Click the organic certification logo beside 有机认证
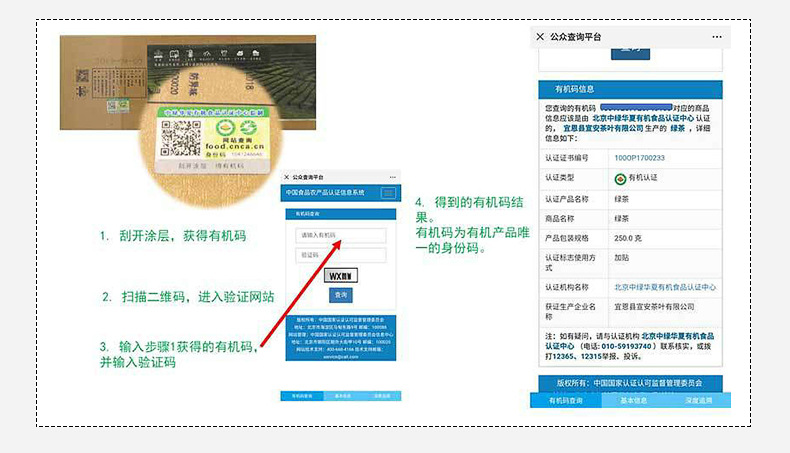 tap(620, 178)
